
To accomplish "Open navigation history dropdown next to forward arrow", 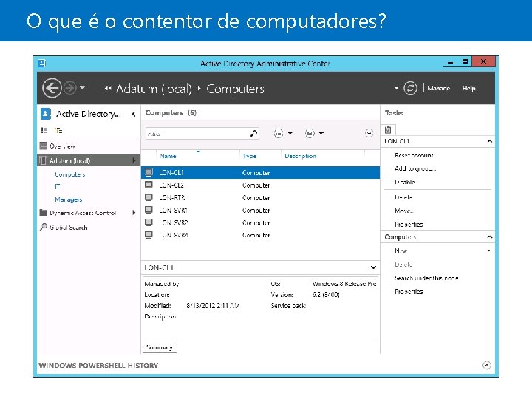I will click(x=83, y=88).
